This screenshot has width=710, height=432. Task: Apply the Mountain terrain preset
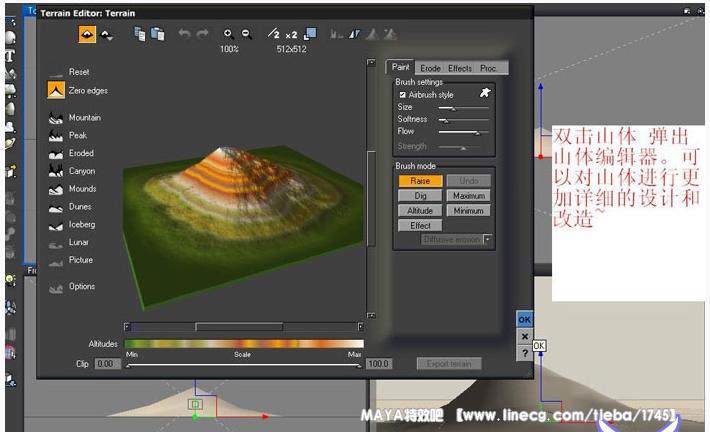pos(57,118)
